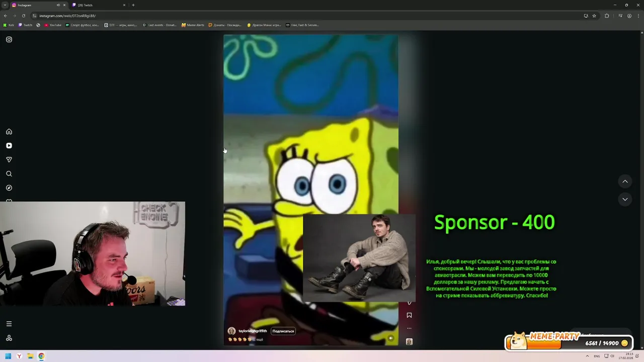This screenshot has width=644, height=362.
Task: Open the Instagram logo home link
Action: point(9,39)
